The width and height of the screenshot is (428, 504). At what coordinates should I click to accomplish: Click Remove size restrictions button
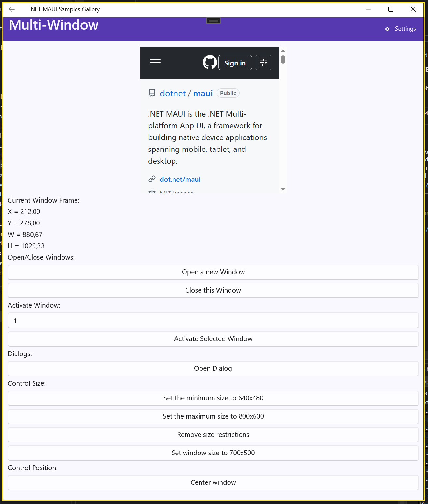coord(213,435)
